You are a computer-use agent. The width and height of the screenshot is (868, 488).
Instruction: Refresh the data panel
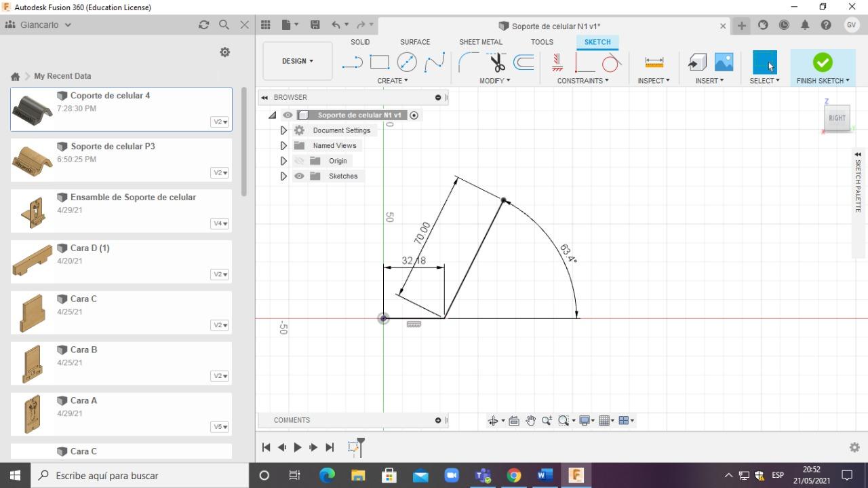pos(203,24)
